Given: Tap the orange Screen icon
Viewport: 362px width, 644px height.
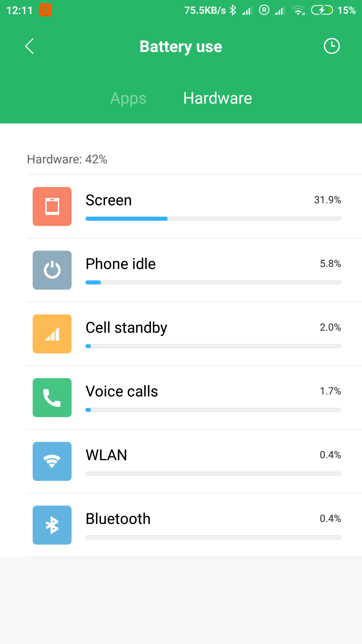Looking at the screenshot, I should click(x=52, y=206).
